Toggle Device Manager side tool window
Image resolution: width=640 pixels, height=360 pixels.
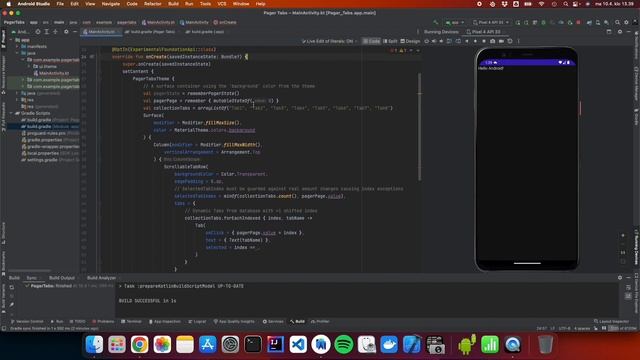636,83
